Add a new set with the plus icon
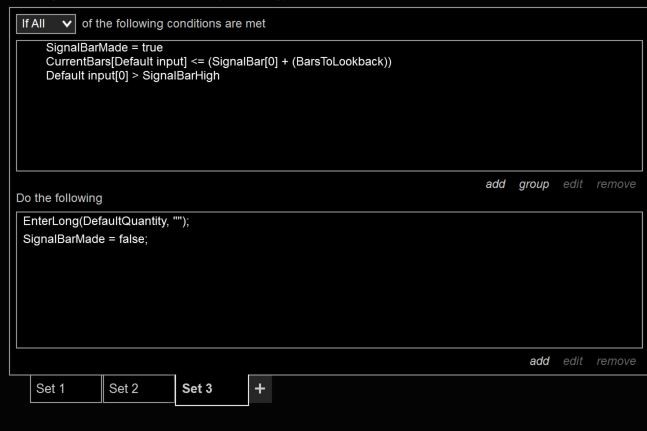Screen dimensions: 647x431 point(259,388)
